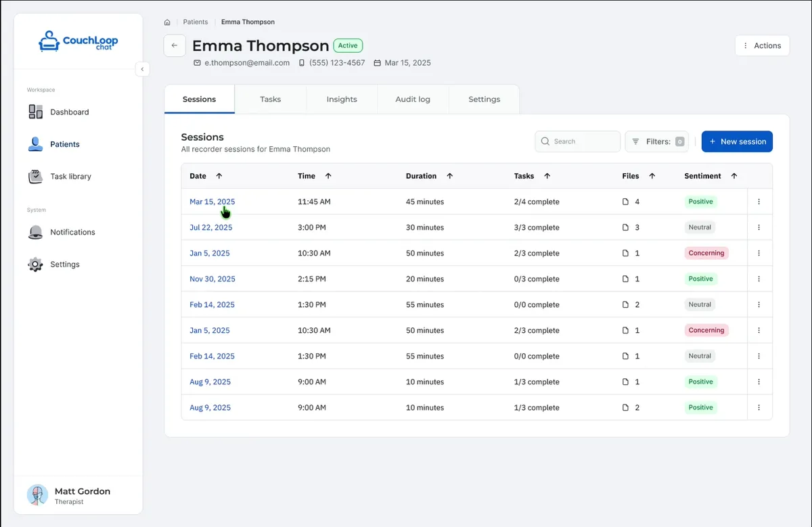View Notifications from the sidebar

pos(71,232)
